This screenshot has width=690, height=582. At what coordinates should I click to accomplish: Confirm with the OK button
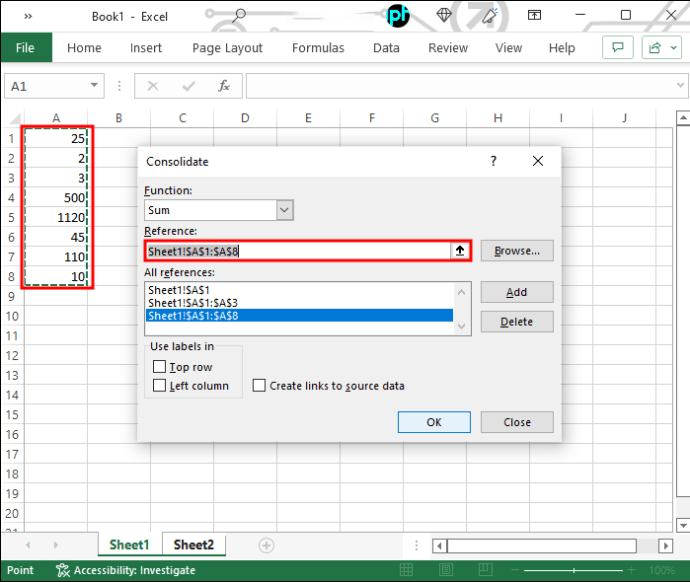[x=434, y=422]
